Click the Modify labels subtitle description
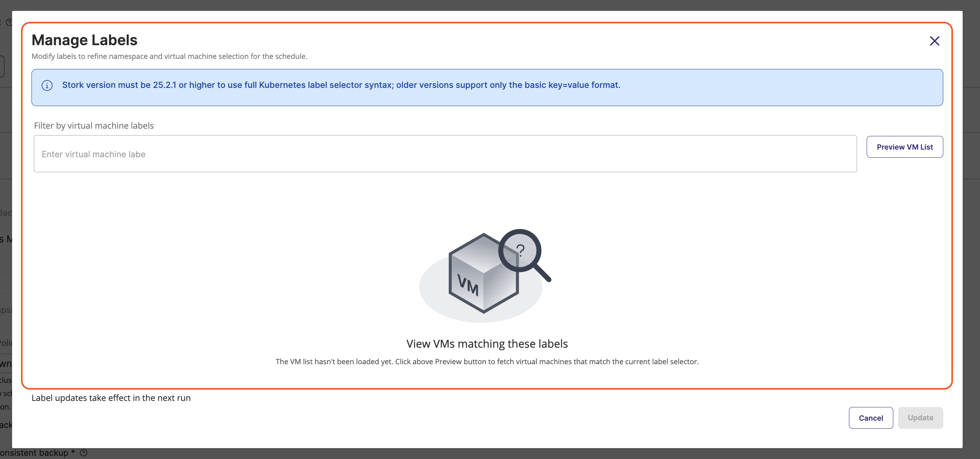This screenshot has height=459, width=980. (169, 56)
